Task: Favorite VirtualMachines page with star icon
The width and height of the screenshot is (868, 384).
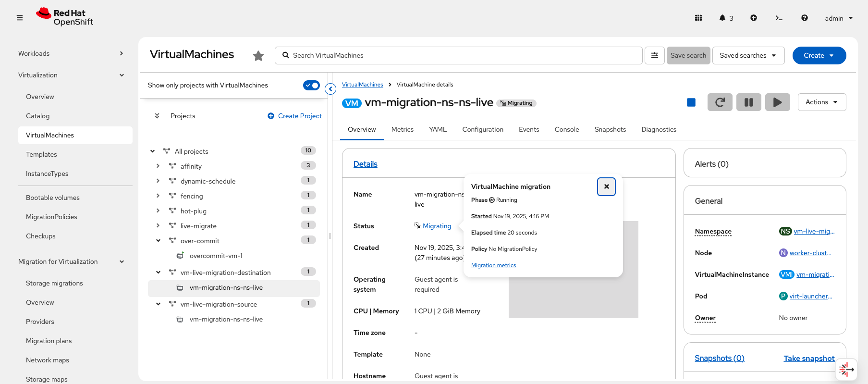Action: 258,56
